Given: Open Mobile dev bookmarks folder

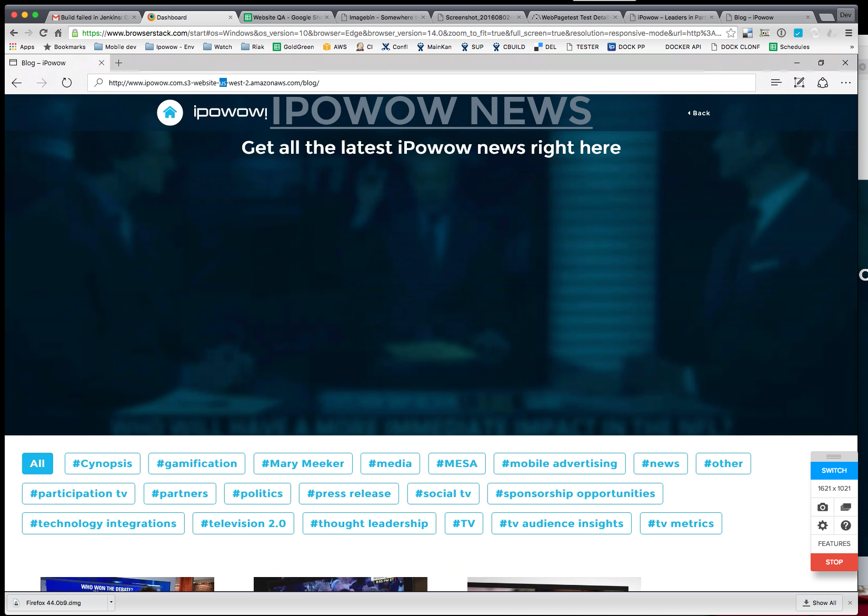Looking at the screenshot, I should click(x=115, y=47).
